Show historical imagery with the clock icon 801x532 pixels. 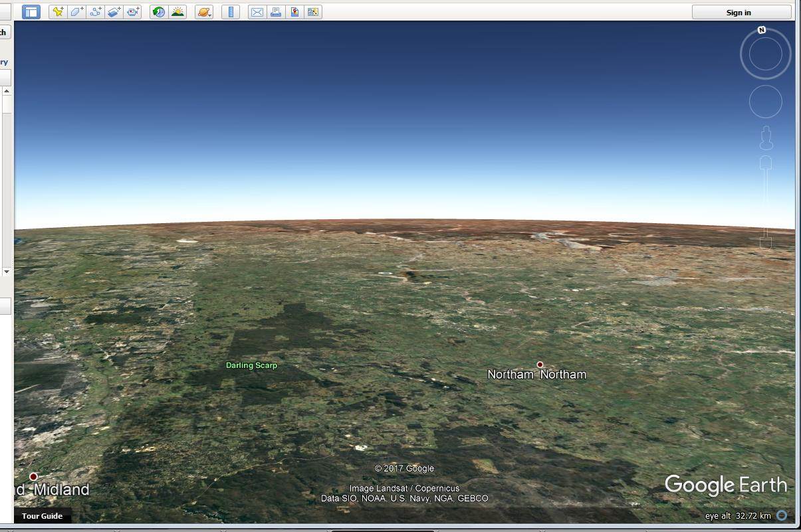tap(158, 11)
